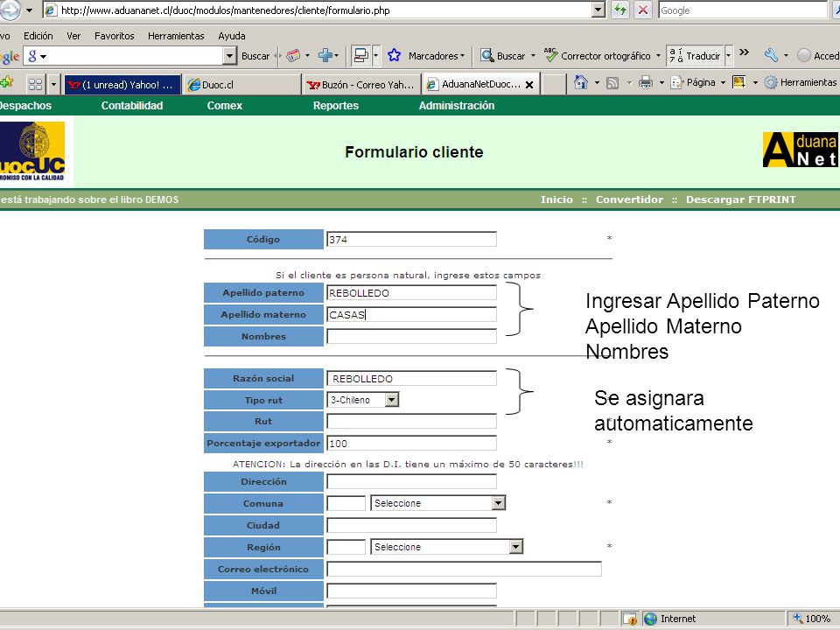The height and width of the screenshot is (630, 840).
Task: Click the Porcentaje exportador field
Action: (411, 443)
